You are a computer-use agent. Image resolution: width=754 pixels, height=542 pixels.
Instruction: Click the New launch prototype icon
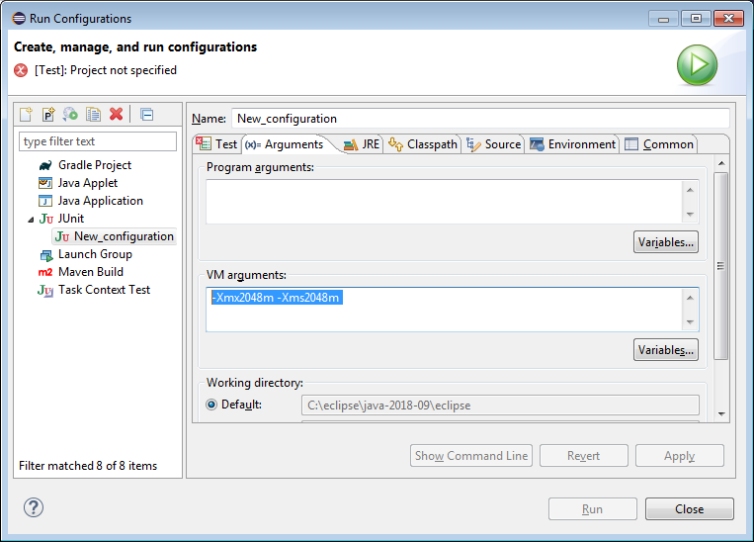click(x=48, y=115)
